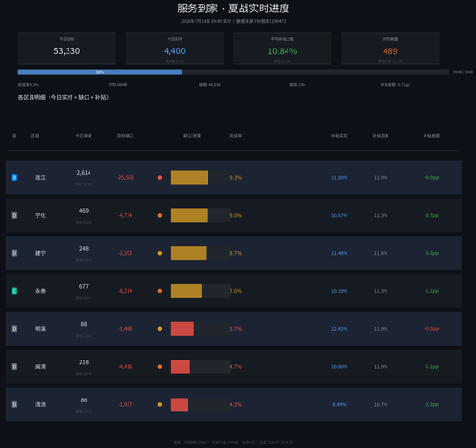Click the D grade badge in 明溪 row
The image size is (476, 448).
coord(14,329)
